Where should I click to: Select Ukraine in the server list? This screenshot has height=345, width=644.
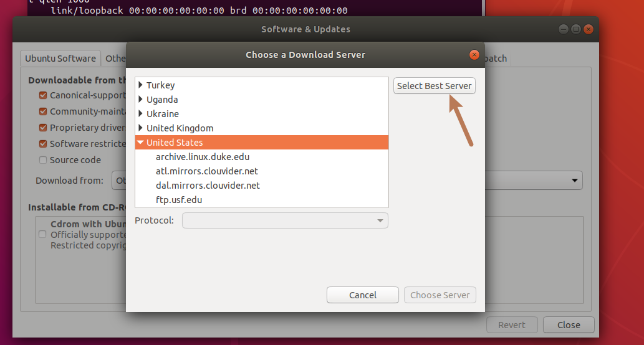(262, 113)
